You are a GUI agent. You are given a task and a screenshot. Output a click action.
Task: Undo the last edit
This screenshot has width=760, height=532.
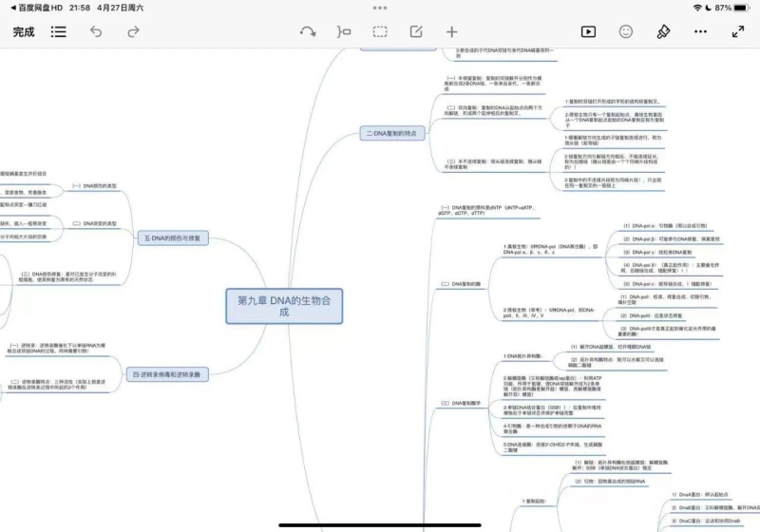click(x=96, y=32)
